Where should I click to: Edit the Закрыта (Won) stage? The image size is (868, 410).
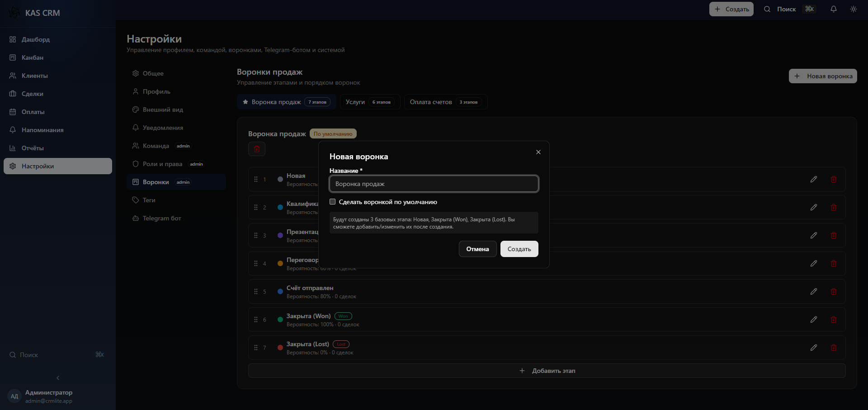pyautogui.click(x=814, y=319)
